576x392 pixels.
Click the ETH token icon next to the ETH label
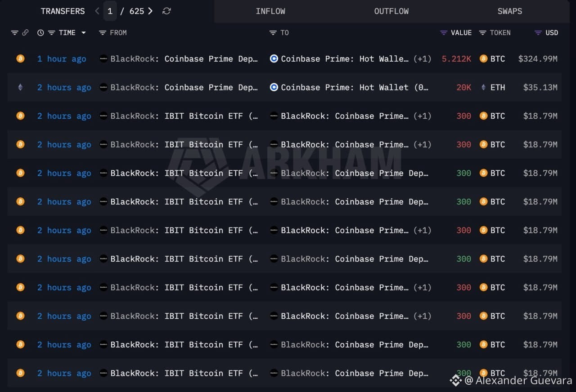[483, 87]
